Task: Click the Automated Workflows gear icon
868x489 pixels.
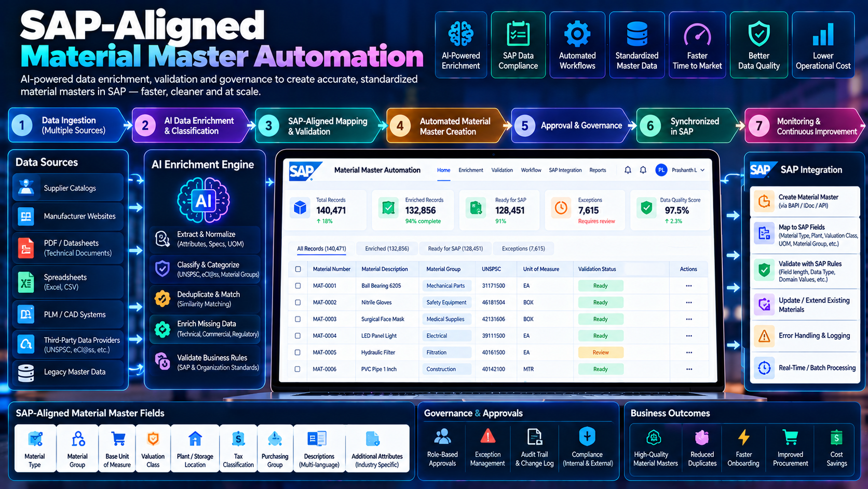Action: (x=577, y=34)
